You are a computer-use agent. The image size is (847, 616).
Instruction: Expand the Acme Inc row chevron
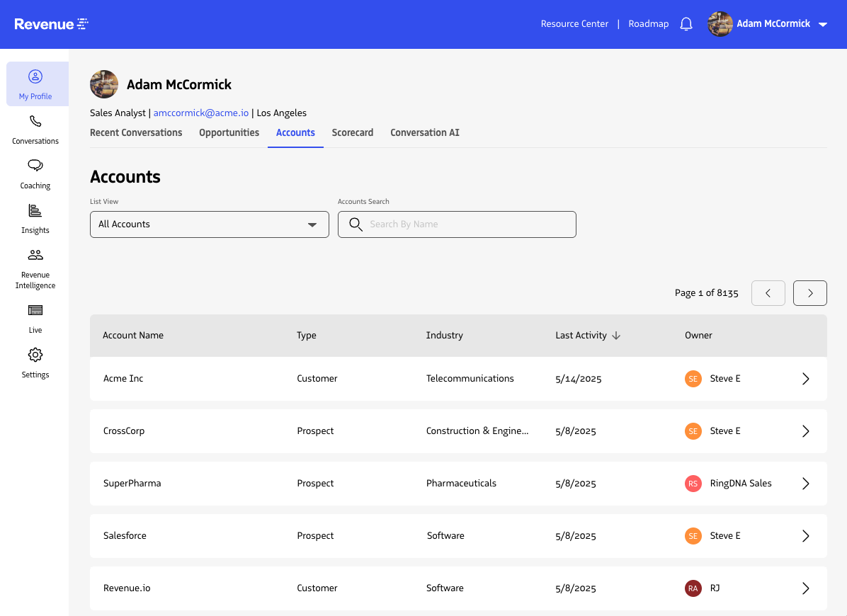pos(805,379)
